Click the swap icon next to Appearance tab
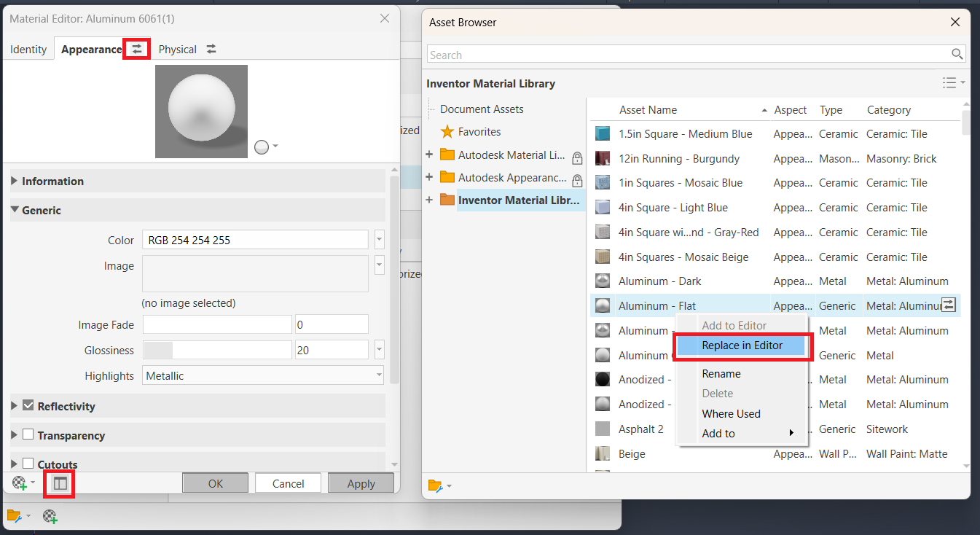The image size is (980, 535). [137, 49]
